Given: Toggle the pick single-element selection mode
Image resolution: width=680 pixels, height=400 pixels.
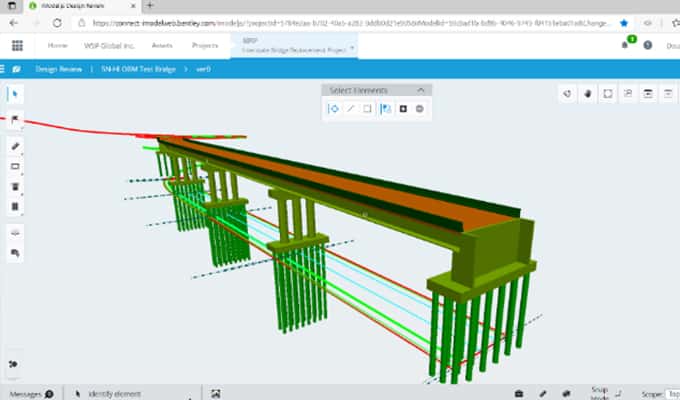Looking at the screenshot, I should [334, 108].
